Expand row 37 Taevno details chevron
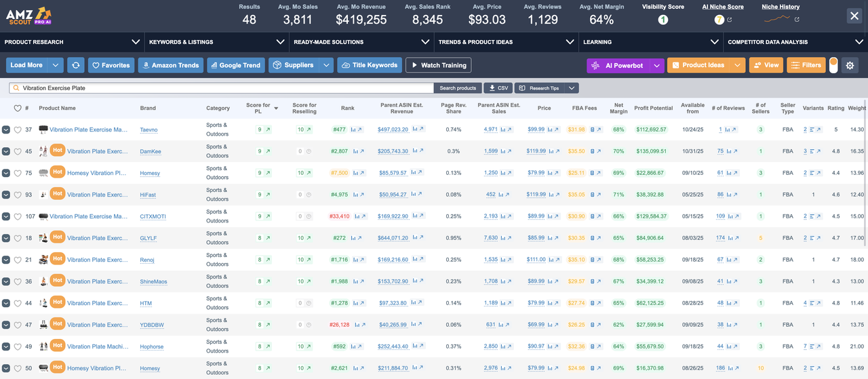The height and width of the screenshot is (379, 868). pos(5,129)
